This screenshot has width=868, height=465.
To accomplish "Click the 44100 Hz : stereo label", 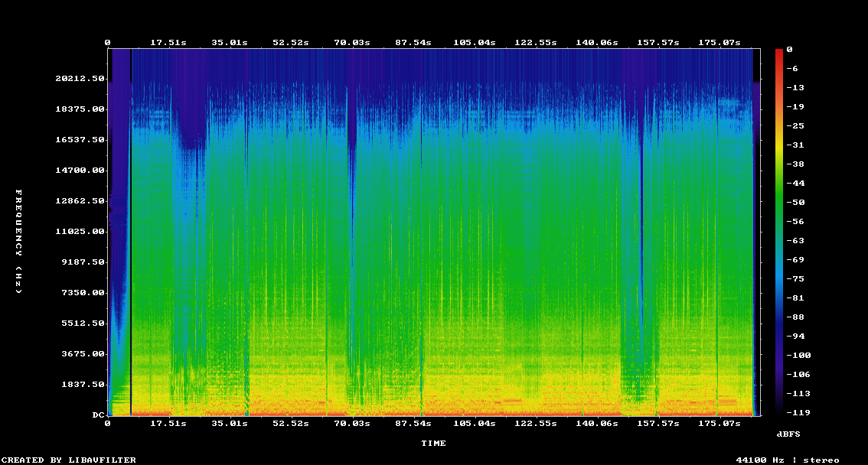I will [x=788, y=460].
